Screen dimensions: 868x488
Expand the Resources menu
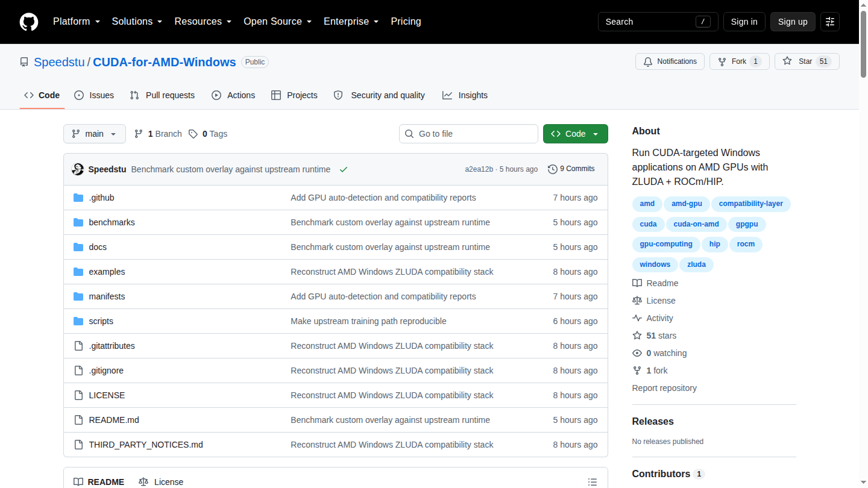click(x=203, y=21)
